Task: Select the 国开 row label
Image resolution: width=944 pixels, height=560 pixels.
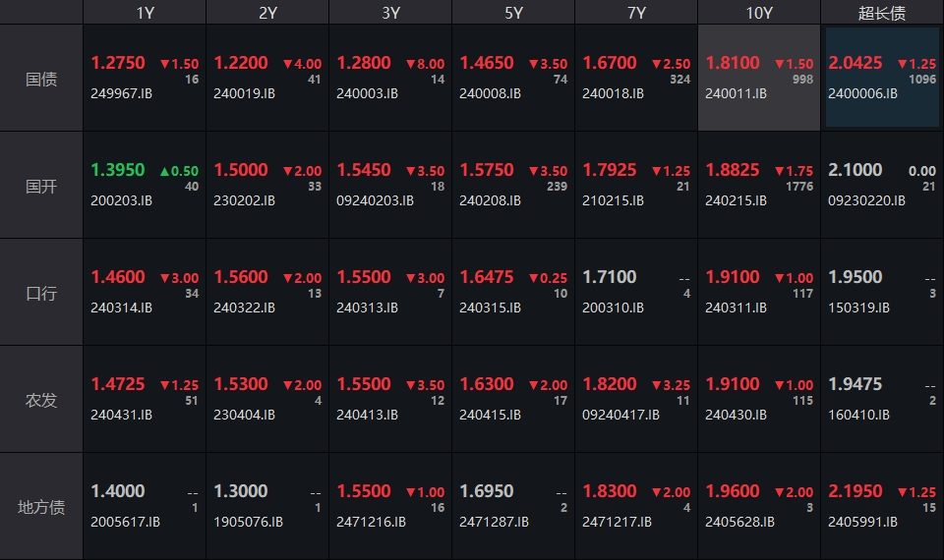Action: pos(41,186)
